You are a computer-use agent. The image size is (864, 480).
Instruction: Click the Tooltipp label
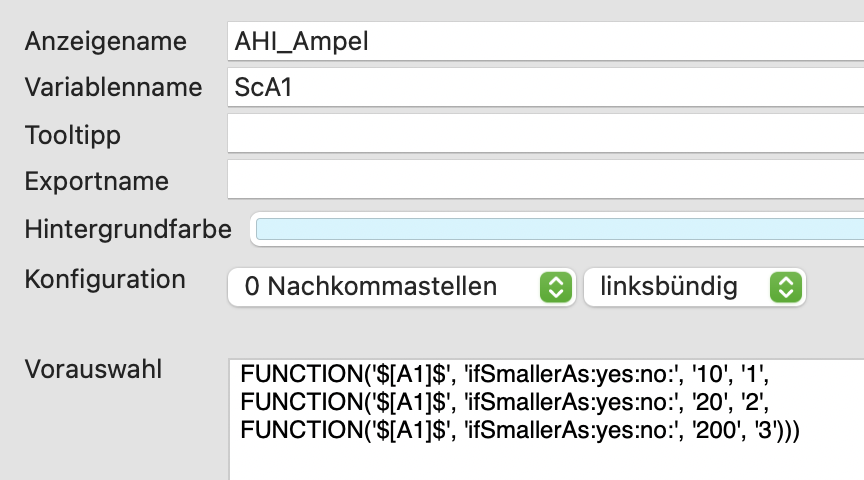click(x=73, y=135)
